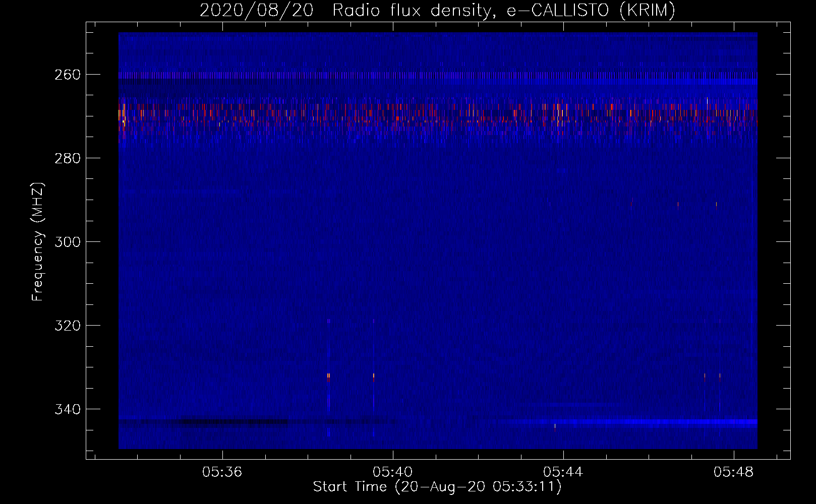Click the 05:48 time tick label

(x=734, y=472)
